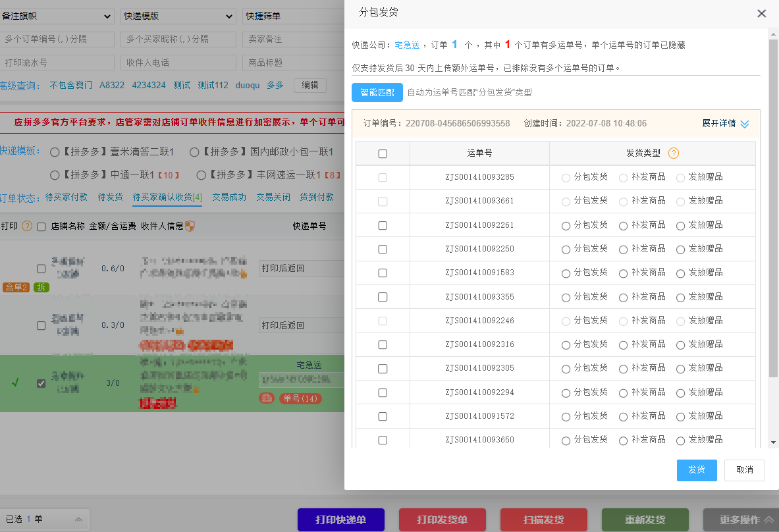Check the order row with amount 0.6/0

pos(41,269)
